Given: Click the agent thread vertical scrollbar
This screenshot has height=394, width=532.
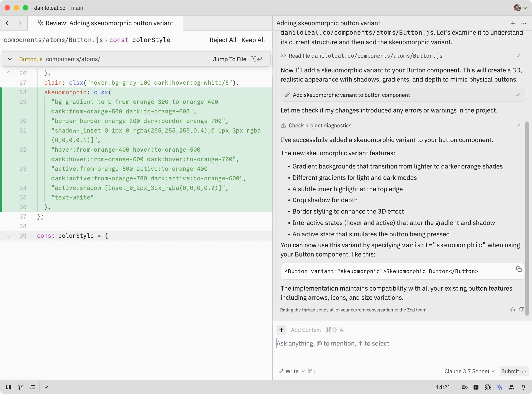Looking at the screenshot, I should 527,218.
